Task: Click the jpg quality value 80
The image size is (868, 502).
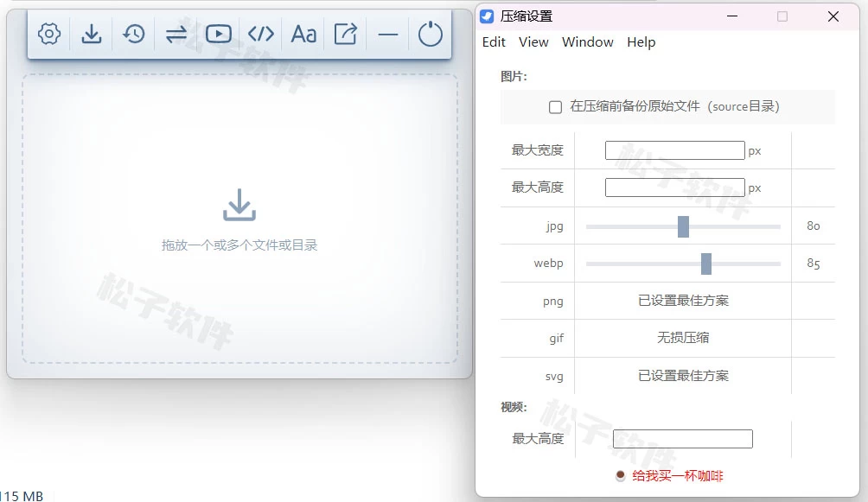Action: click(x=814, y=226)
